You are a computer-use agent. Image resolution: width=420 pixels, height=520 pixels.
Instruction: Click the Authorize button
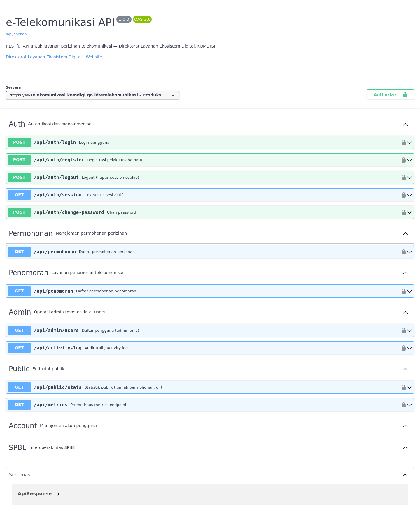[x=390, y=94]
